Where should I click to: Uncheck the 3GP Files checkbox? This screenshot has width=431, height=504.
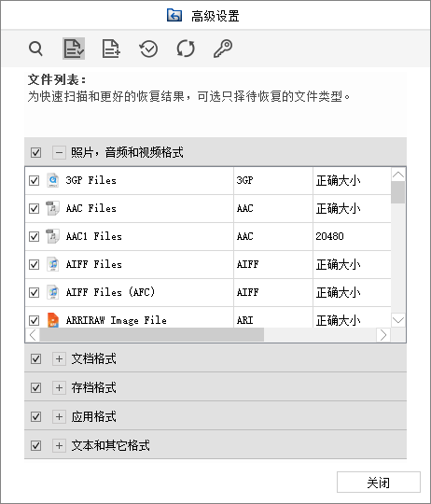point(34,181)
